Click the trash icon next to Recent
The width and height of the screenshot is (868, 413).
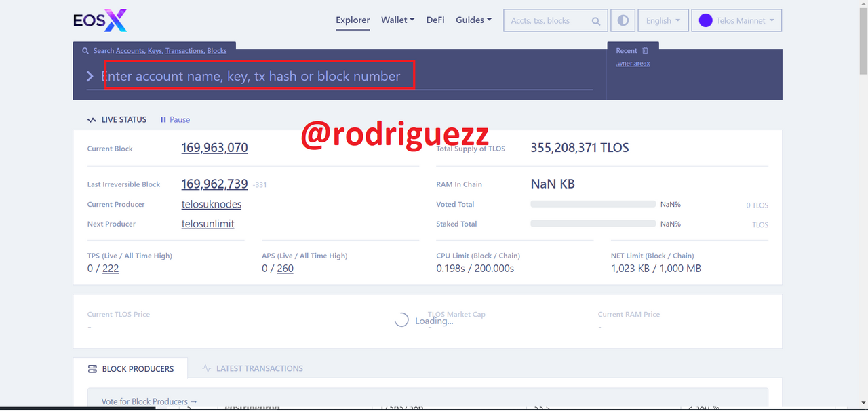[645, 51]
